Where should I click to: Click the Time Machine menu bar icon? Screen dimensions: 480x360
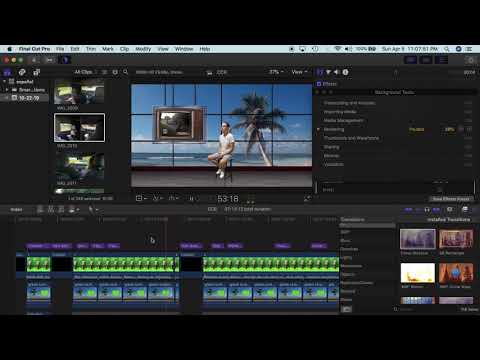(315, 49)
